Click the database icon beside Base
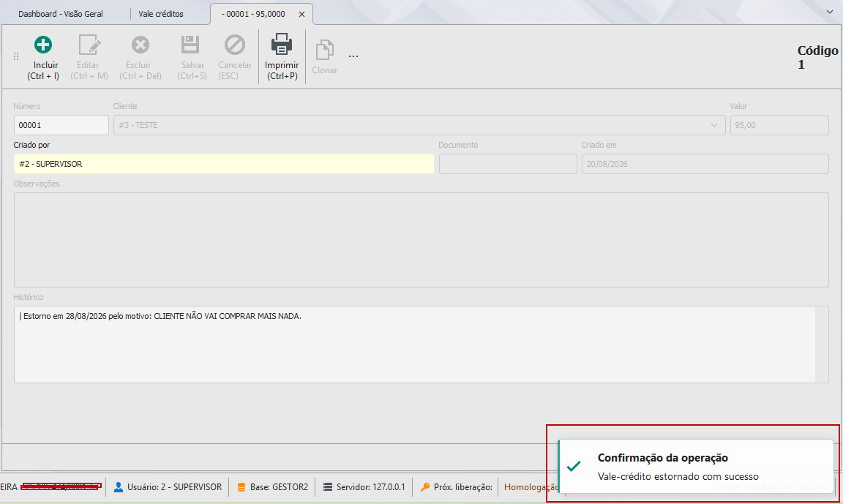The image size is (843, 504). point(241,487)
